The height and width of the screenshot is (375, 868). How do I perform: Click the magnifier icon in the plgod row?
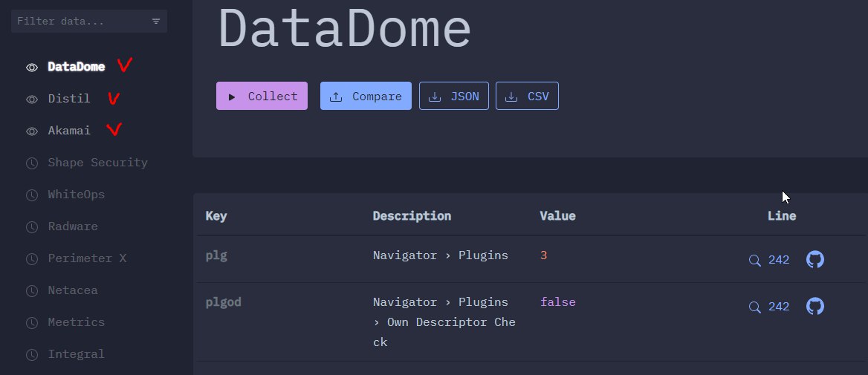click(754, 307)
